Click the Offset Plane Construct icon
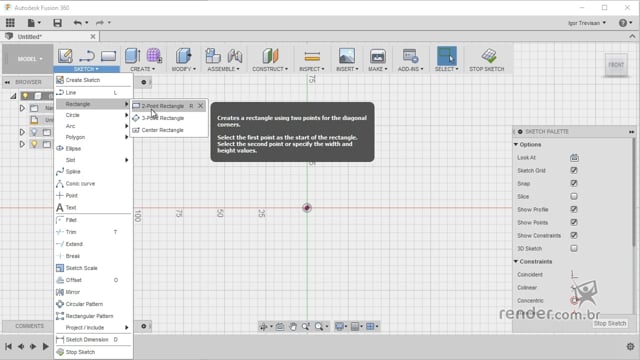Image resolution: width=640 pixels, height=360 pixels. click(270, 56)
